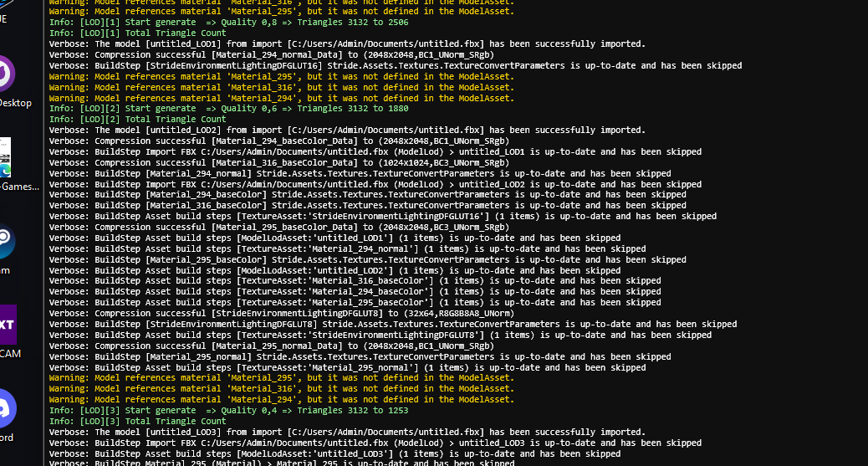Click the StrideEnvironmentLightingDFGLUT8 compression successful line
The image size is (868, 466).
coord(282,313)
